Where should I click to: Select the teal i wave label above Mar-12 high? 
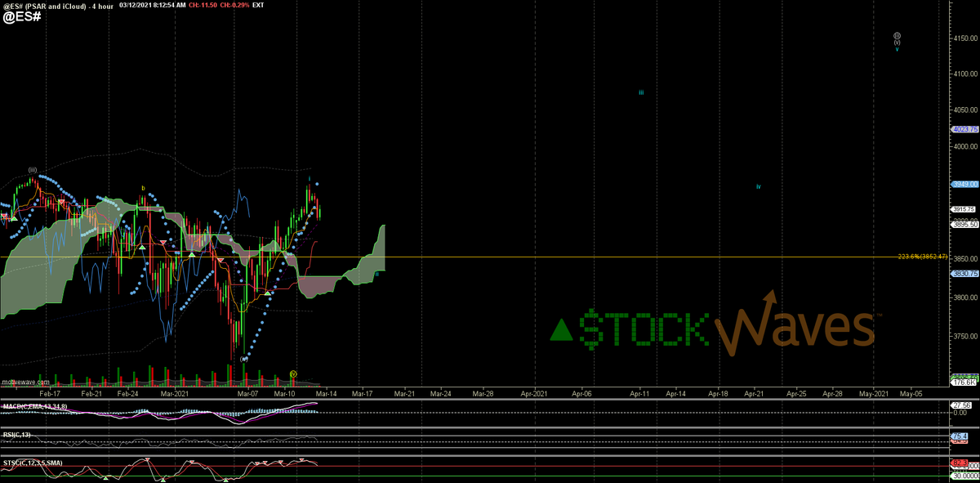click(x=310, y=178)
